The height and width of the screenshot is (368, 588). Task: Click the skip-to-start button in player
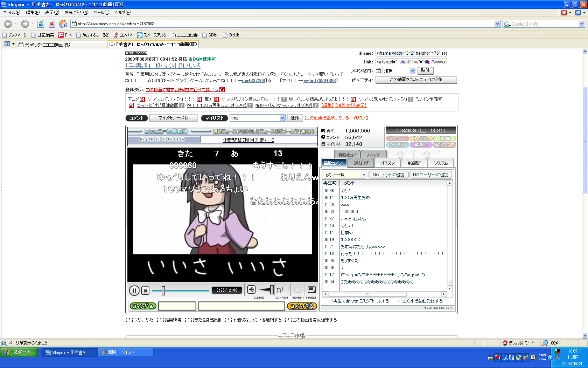145,291
